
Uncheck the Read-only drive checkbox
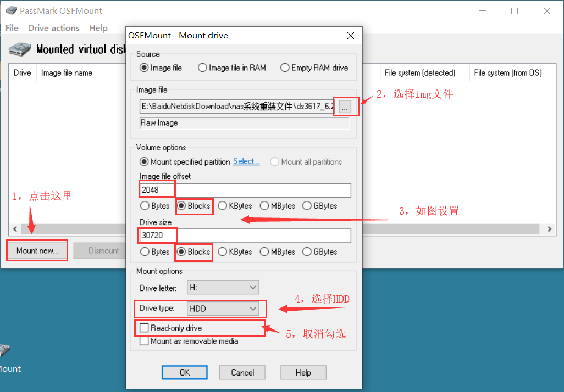click(x=143, y=328)
